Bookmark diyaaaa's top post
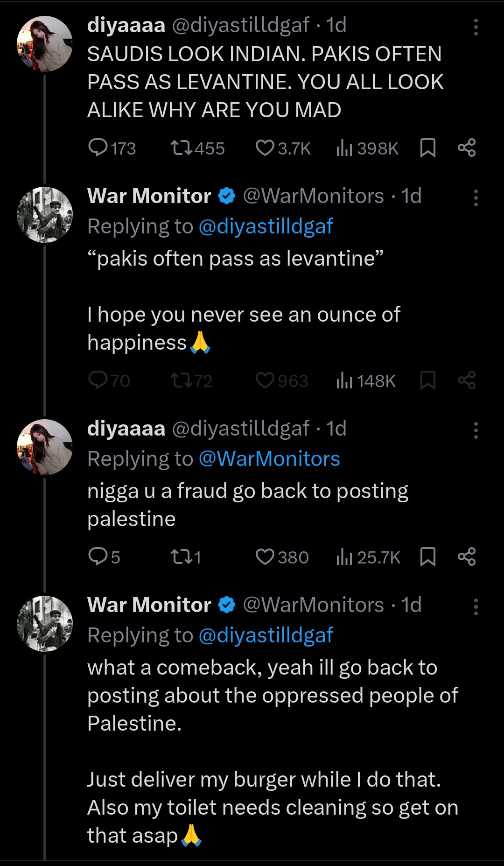This screenshot has height=866, width=504. [428, 148]
